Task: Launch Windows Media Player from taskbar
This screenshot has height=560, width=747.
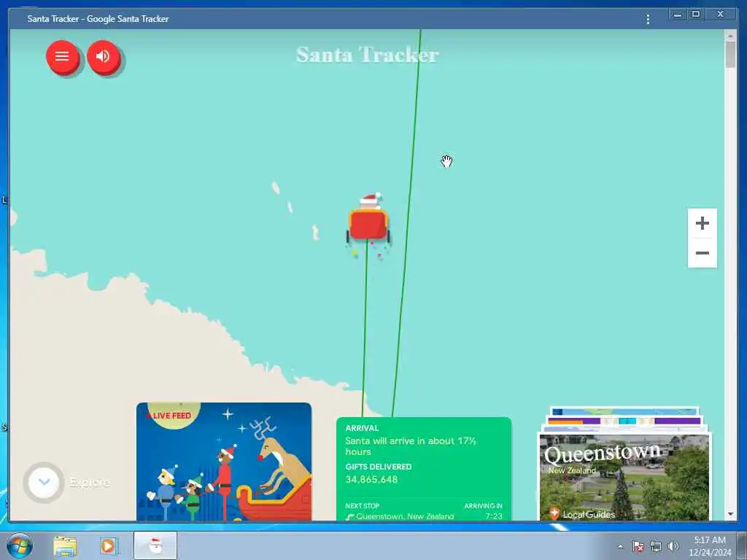Action: click(108, 546)
